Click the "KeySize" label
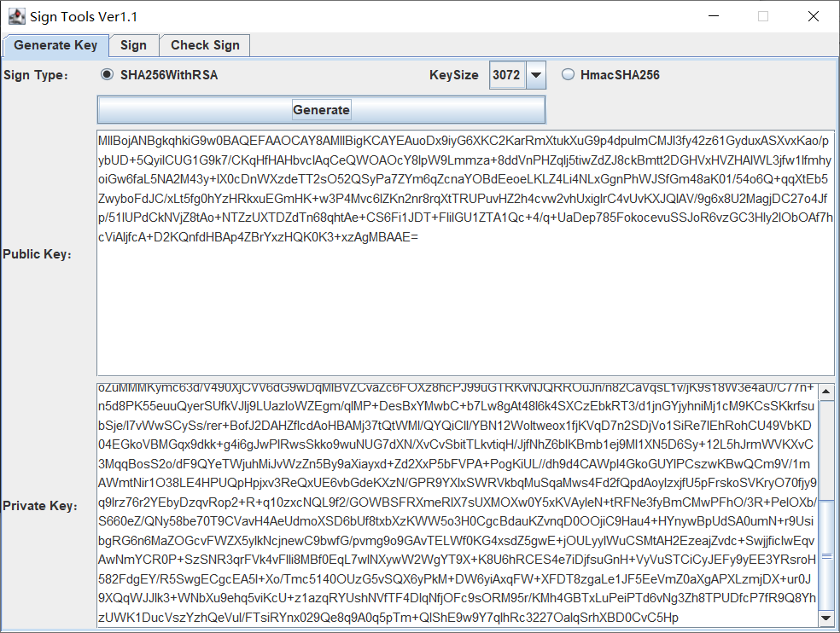 454,75
